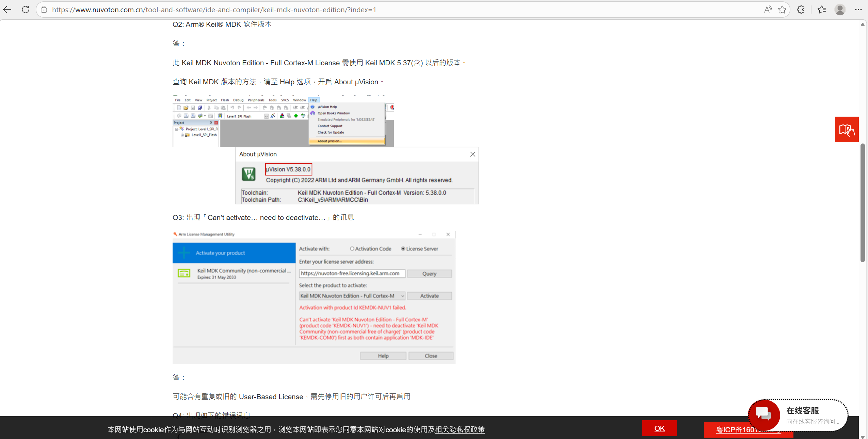Viewport: 868px width, 439px height.
Task: Click the browser back arrow
Action: pyautogui.click(x=7, y=10)
